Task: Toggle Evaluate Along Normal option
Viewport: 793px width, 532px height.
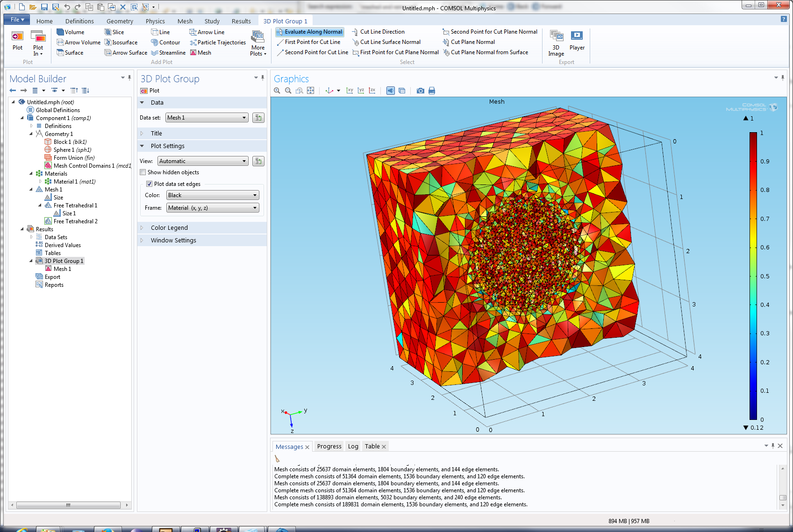Action: [x=309, y=32]
